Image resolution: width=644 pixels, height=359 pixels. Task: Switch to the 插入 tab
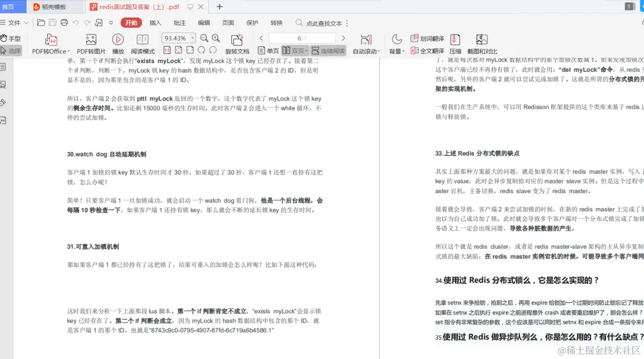click(x=155, y=23)
